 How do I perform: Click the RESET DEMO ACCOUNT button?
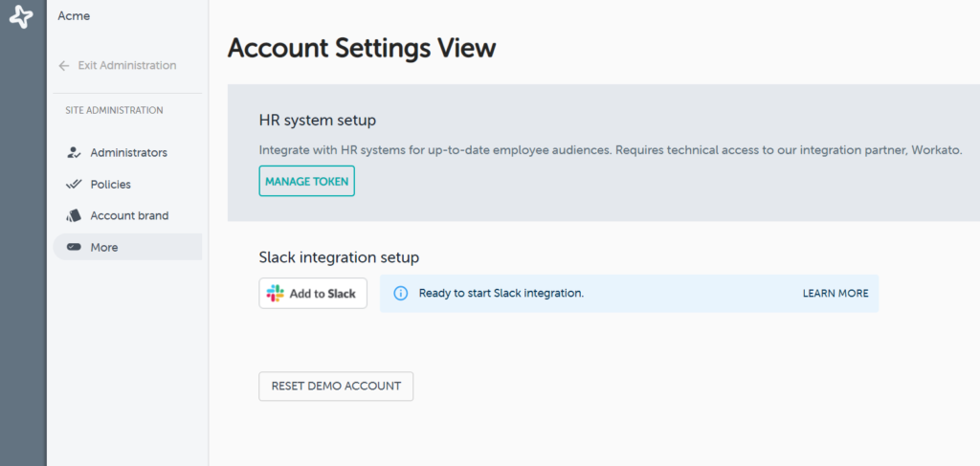(336, 386)
